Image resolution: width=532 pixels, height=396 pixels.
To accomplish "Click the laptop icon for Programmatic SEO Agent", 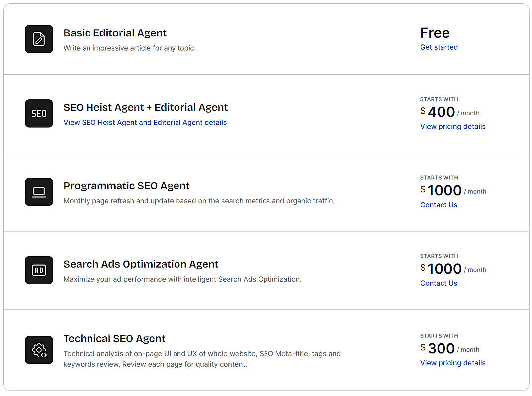I will pos(39,192).
